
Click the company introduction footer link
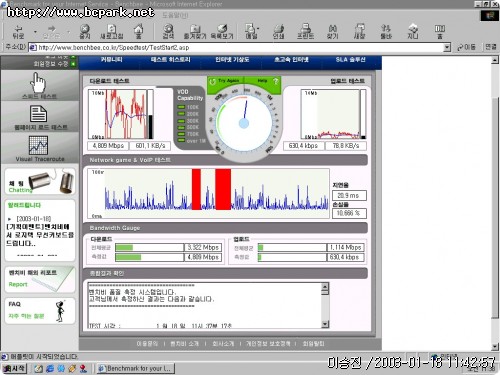(x=223, y=344)
